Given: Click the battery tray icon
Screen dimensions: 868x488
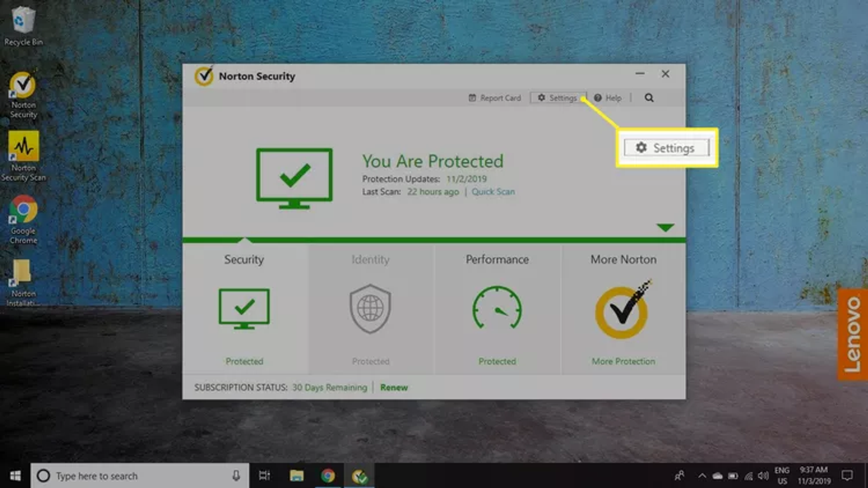Looking at the screenshot, I should pos(733,476).
